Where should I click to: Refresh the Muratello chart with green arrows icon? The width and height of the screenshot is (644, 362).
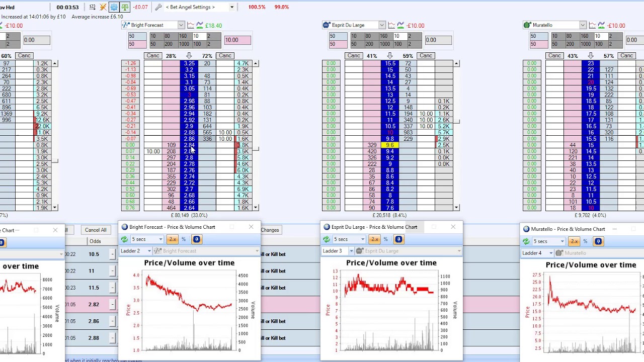tap(526, 241)
